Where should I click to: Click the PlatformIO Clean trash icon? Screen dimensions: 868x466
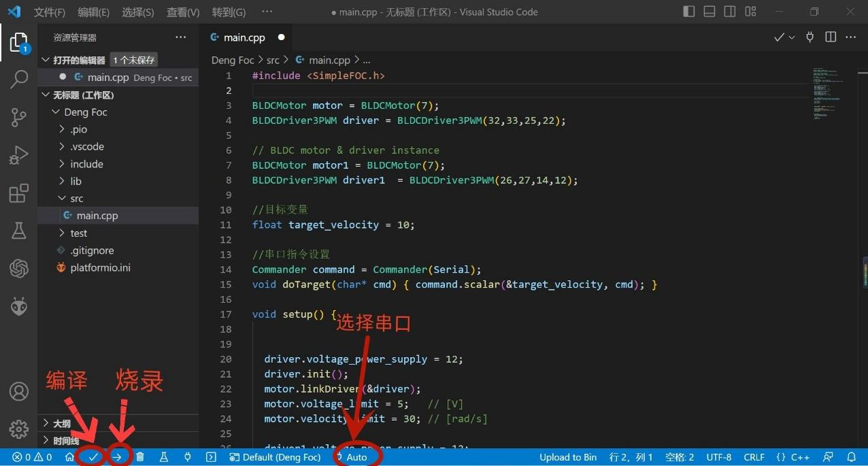click(x=140, y=457)
